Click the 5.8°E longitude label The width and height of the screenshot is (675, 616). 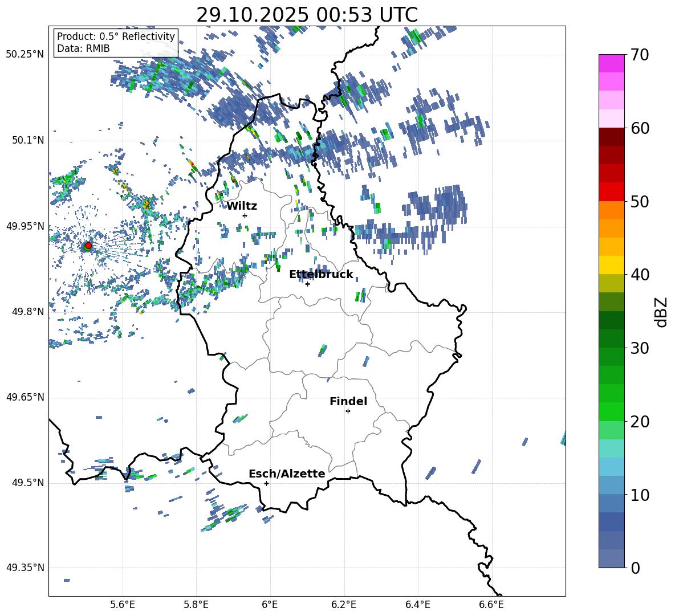click(x=196, y=605)
